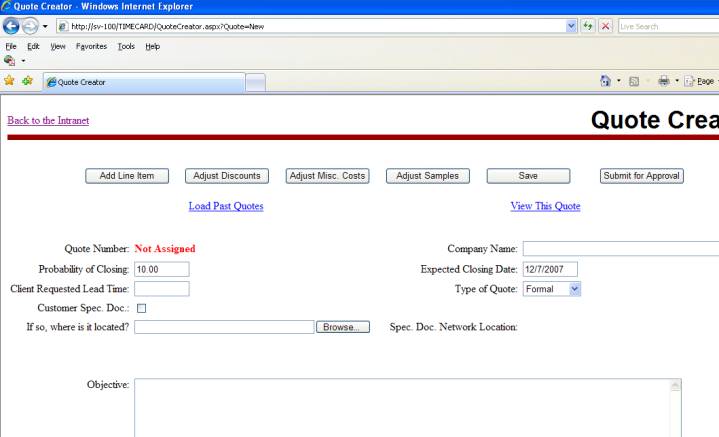
Task: Follow the Load Past Quotes link
Action: pos(226,206)
